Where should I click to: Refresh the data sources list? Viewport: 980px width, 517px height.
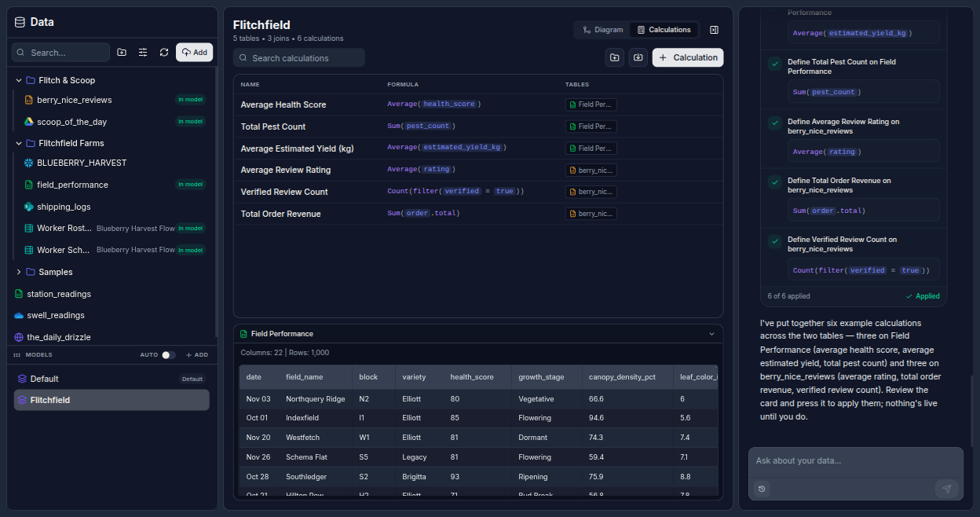pyautogui.click(x=164, y=53)
